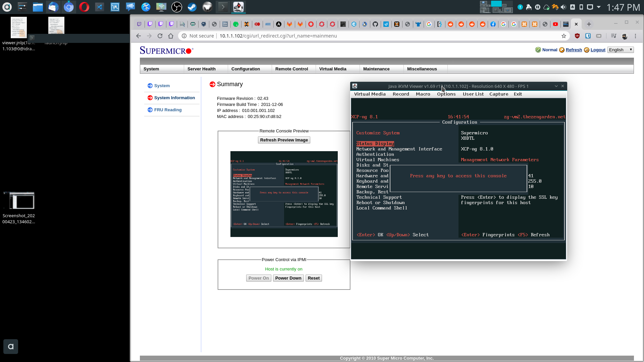Select System Information in the sidebar
The height and width of the screenshot is (362, 644).
coord(174,98)
